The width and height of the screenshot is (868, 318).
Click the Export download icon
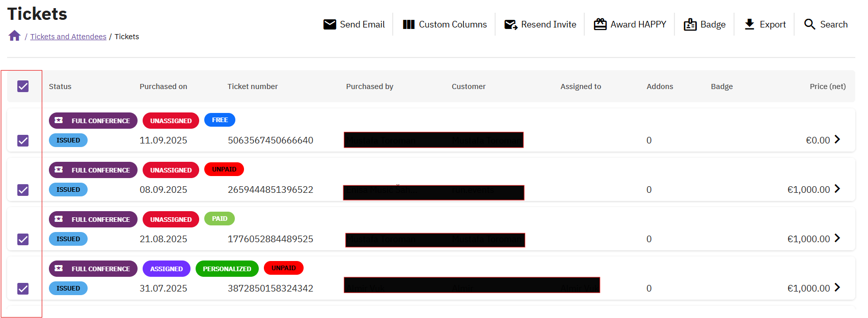coord(749,24)
